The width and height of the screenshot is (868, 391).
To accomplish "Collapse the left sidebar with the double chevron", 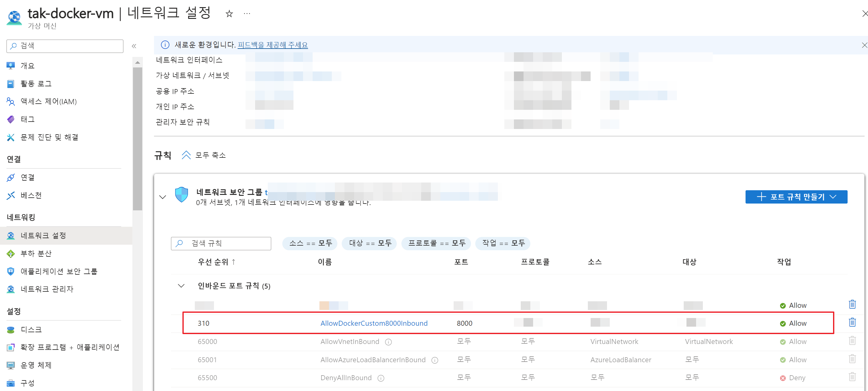I will pyautogui.click(x=134, y=46).
